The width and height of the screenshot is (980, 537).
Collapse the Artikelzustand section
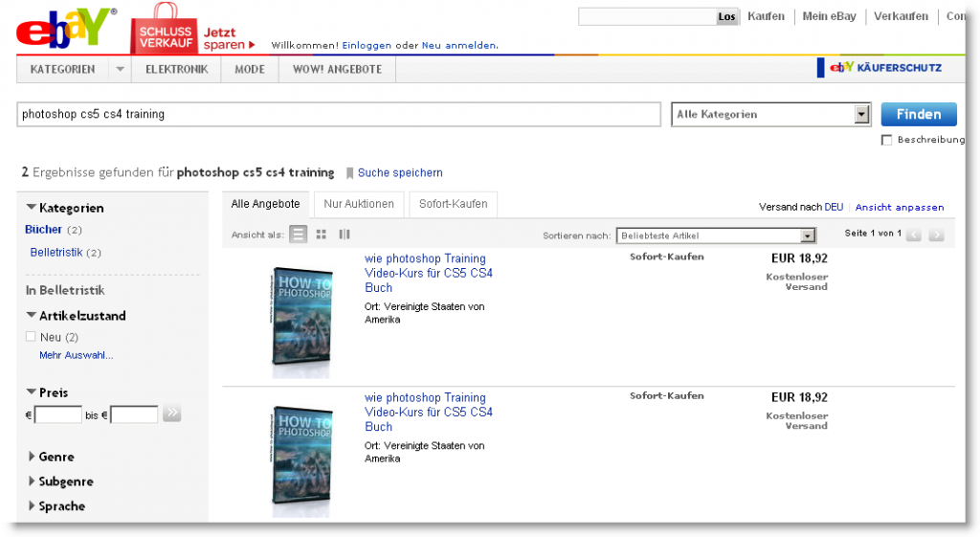click(x=32, y=315)
